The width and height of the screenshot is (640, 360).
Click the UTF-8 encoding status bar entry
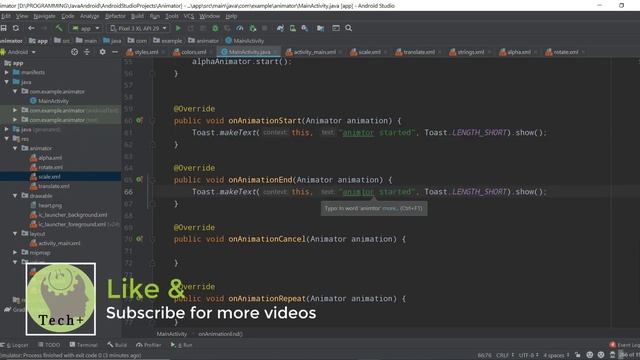point(529,355)
